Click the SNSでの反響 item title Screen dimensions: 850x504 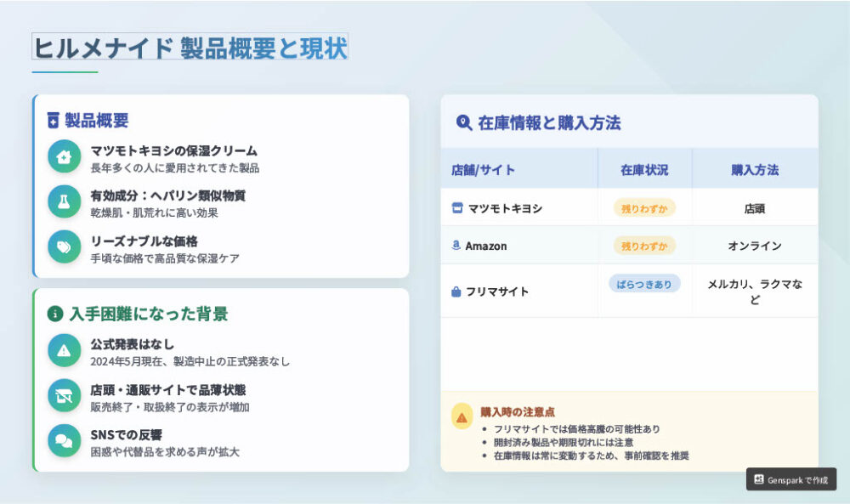click(x=126, y=434)
